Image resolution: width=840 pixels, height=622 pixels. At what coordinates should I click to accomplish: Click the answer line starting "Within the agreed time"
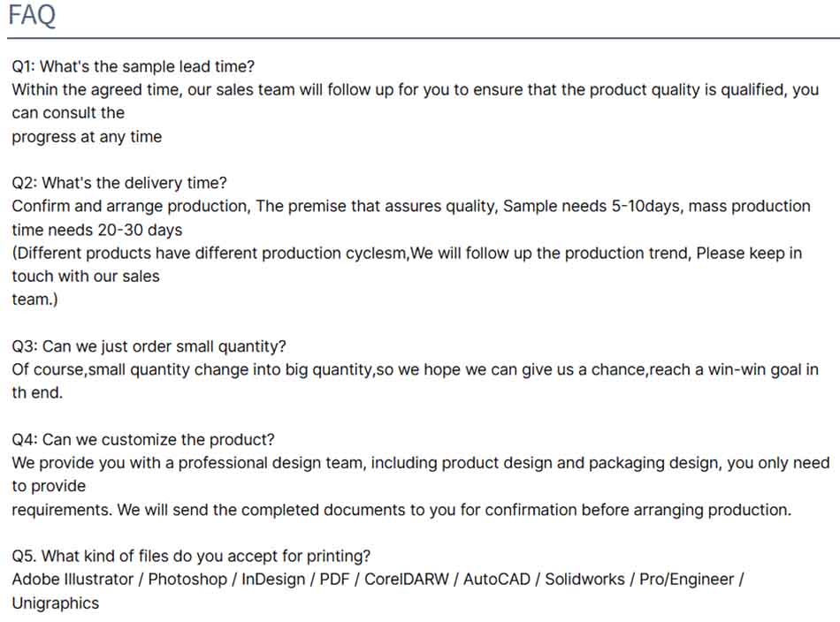(415, 89)
